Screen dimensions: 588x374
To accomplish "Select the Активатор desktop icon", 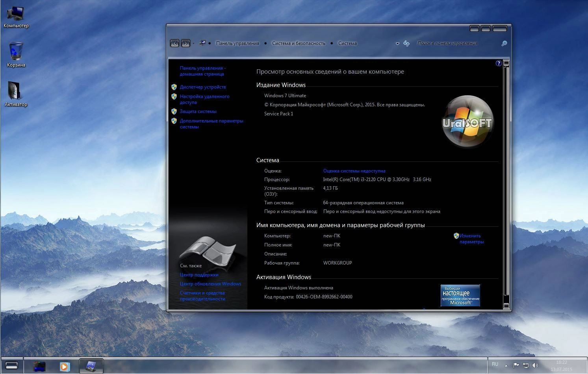I will point(16,94).
